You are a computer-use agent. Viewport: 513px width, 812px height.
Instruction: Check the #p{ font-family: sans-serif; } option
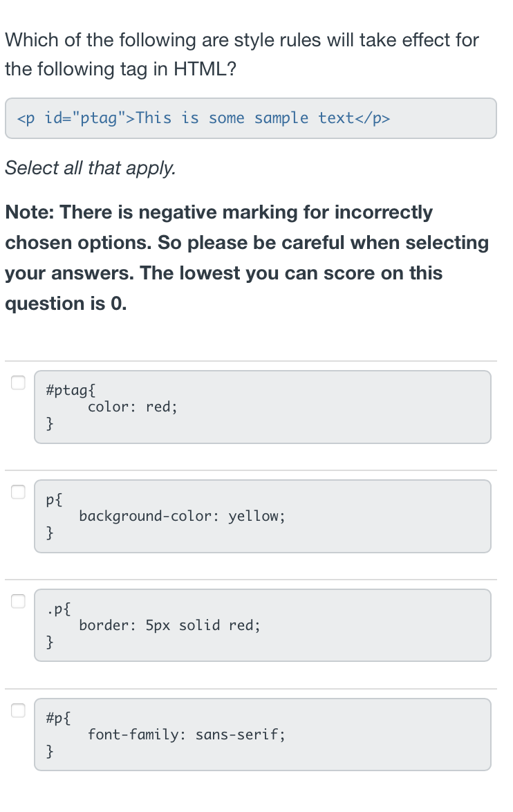[19, 710]
